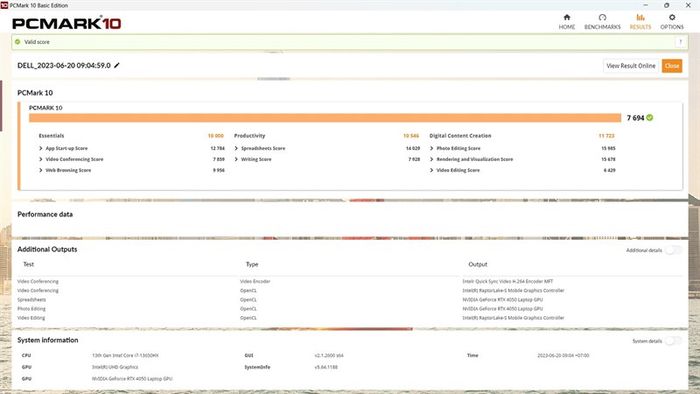The height and width of the screenshot is (394, 700).
Task: Click the Valid score status icon
Action: pyautogui.click(x=17, y=42)
